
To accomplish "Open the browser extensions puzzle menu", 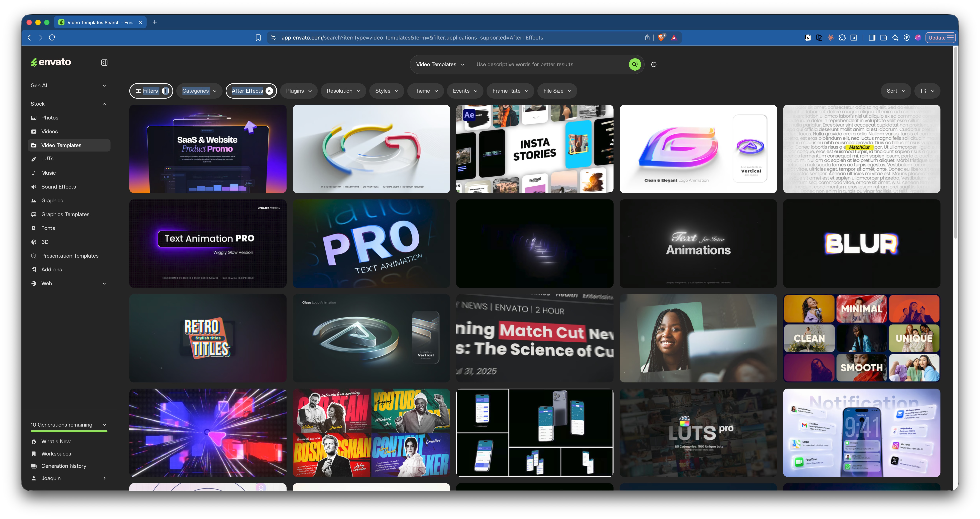I will point(842,38).
